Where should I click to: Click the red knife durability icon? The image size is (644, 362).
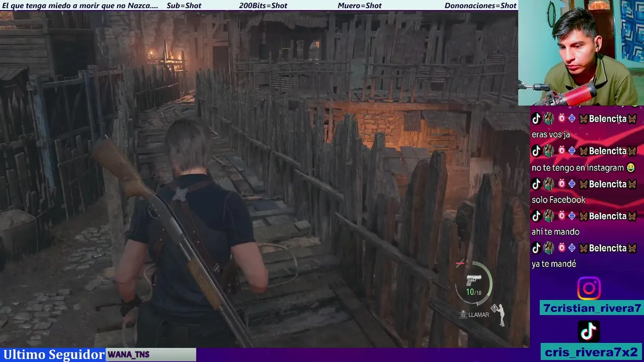(460, 263)
